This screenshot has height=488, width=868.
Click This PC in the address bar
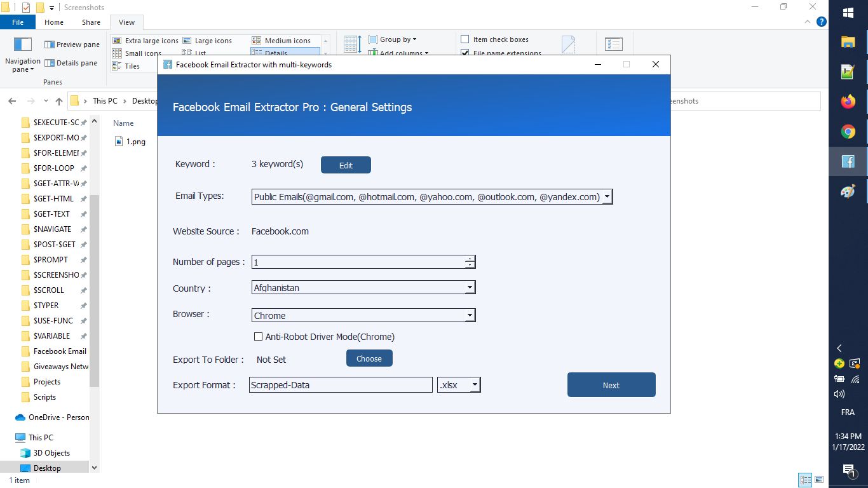pos(105,101)
